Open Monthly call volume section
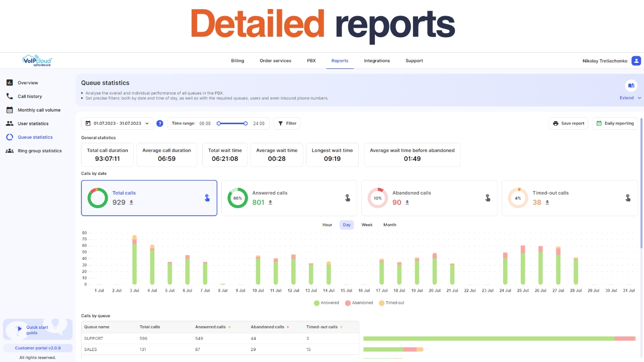 click(x=39, y=110)
